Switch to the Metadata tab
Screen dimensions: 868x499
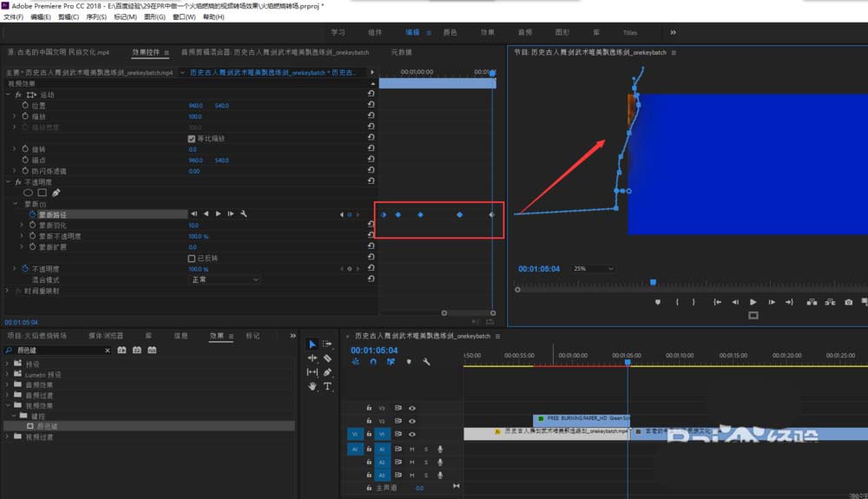coord(401,52)
